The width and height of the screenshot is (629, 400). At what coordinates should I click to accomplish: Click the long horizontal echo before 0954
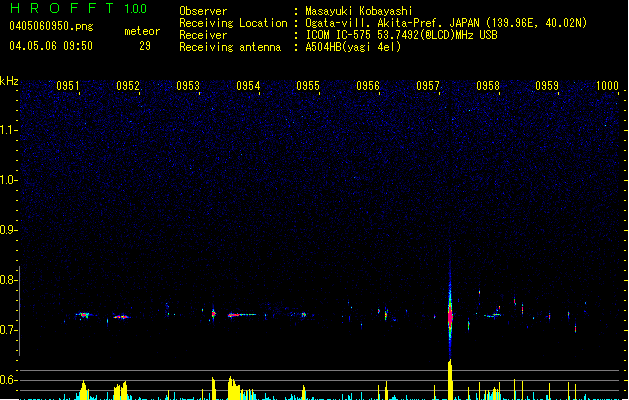(x=242, y=315)
